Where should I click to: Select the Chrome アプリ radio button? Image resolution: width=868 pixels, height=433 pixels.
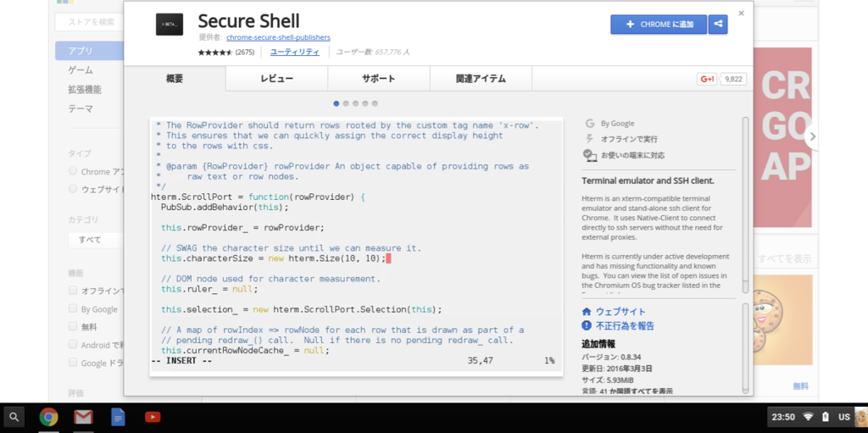tap(73, 171)
